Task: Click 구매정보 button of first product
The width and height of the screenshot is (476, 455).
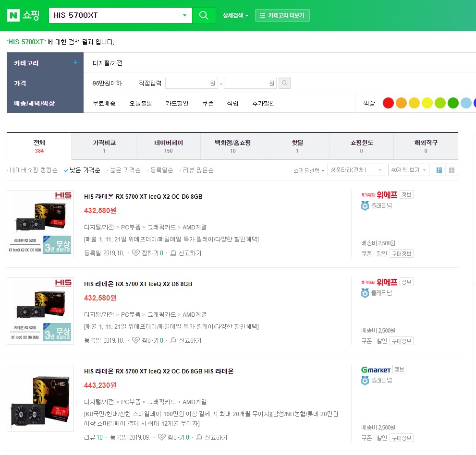Action: (x=402, y=253)
